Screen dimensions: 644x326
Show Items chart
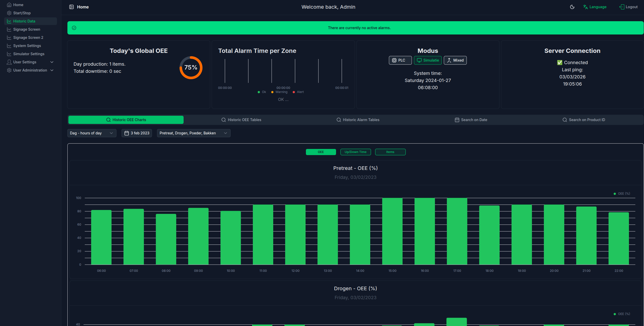point(390,152)
